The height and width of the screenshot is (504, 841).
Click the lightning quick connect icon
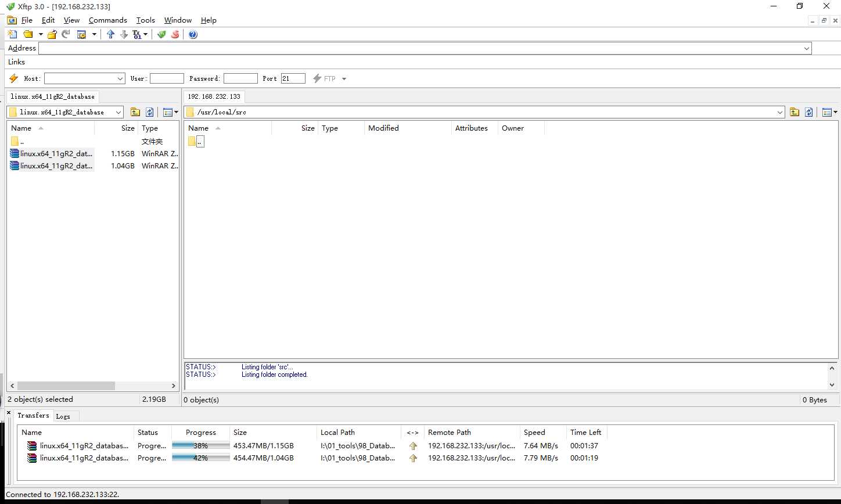tap(13, 78)
